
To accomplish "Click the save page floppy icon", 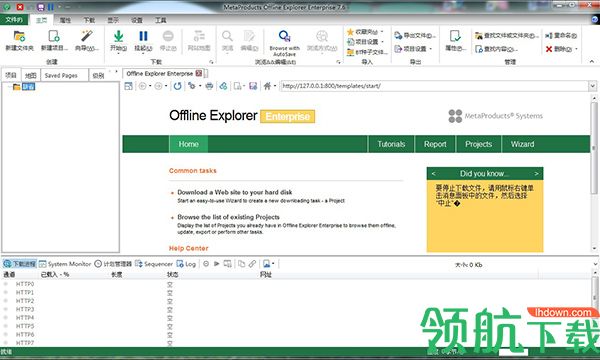I will click(x=253, y=86).
